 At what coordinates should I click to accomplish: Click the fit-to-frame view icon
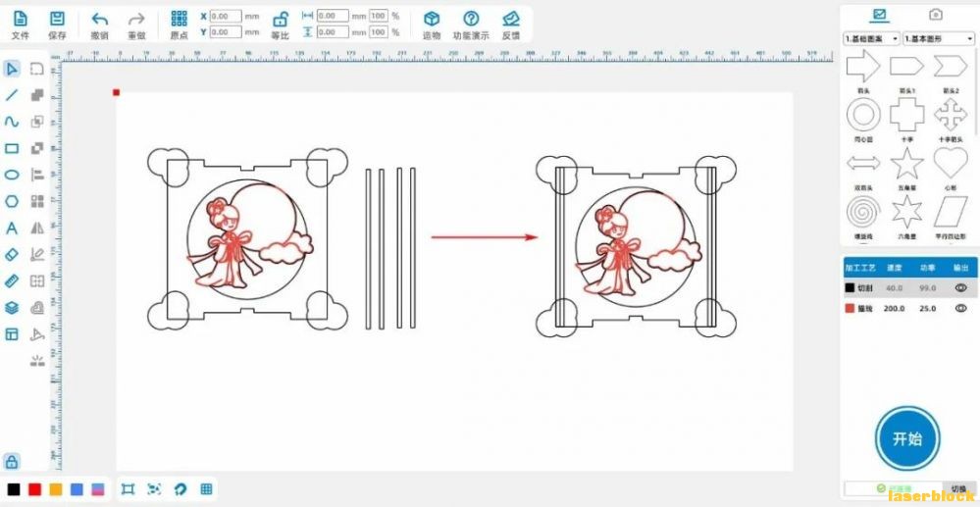click(x=129, y=489)
